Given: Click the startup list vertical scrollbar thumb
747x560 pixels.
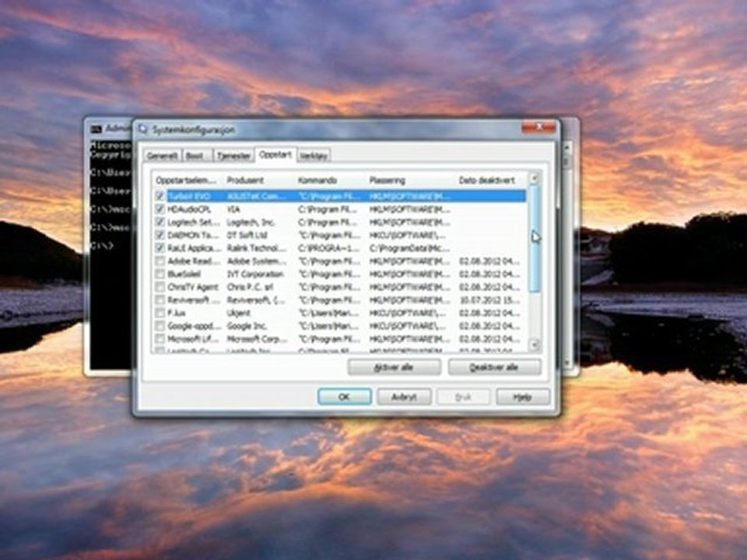Looking at the screenshot, I should click(535, 238).
